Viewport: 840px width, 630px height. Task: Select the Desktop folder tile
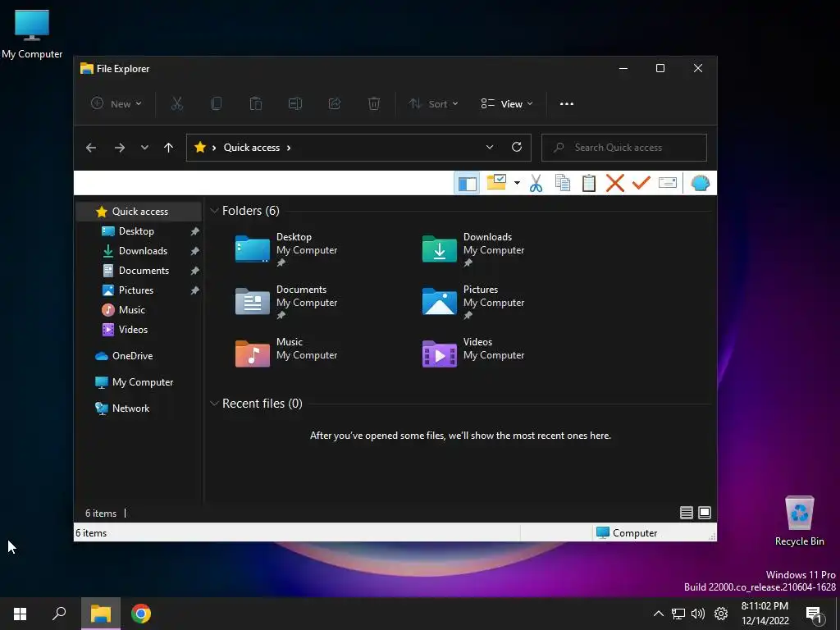tap(286, 249)
